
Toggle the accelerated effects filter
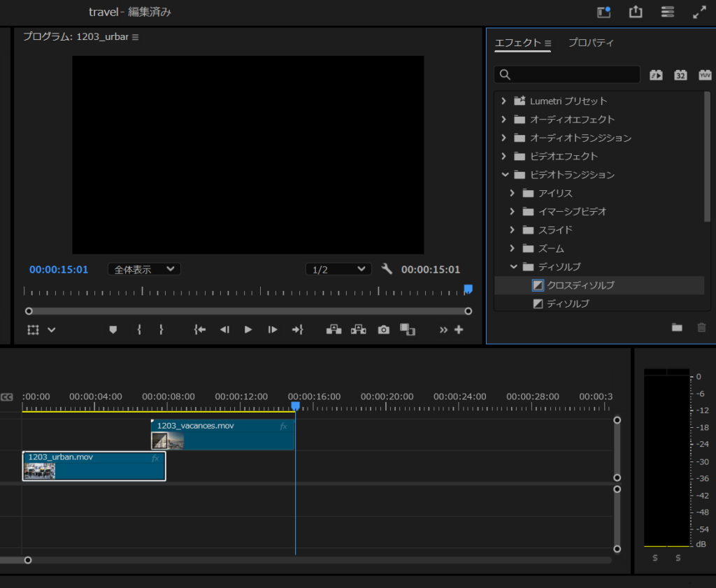656,75
